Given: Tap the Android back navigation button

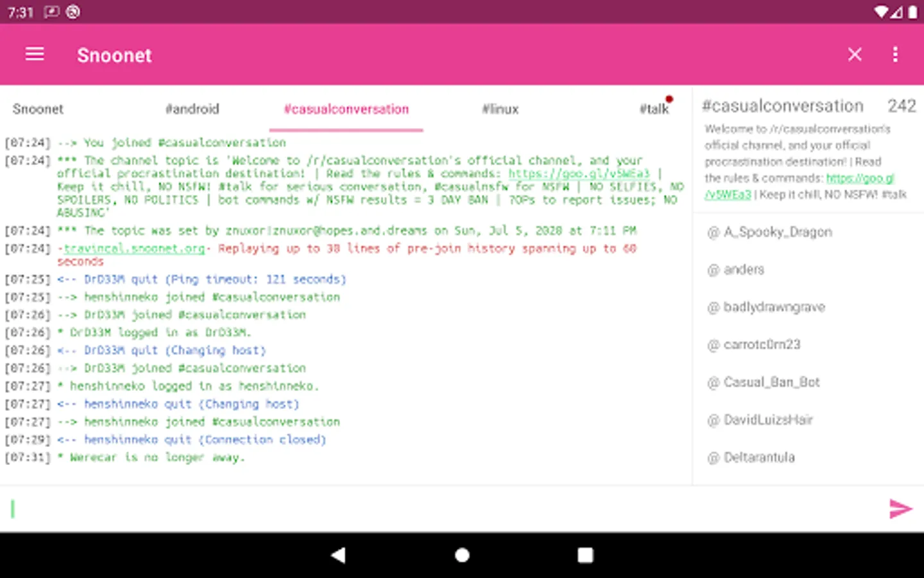Looking at the screenshot, I should [x=338, y=555].
